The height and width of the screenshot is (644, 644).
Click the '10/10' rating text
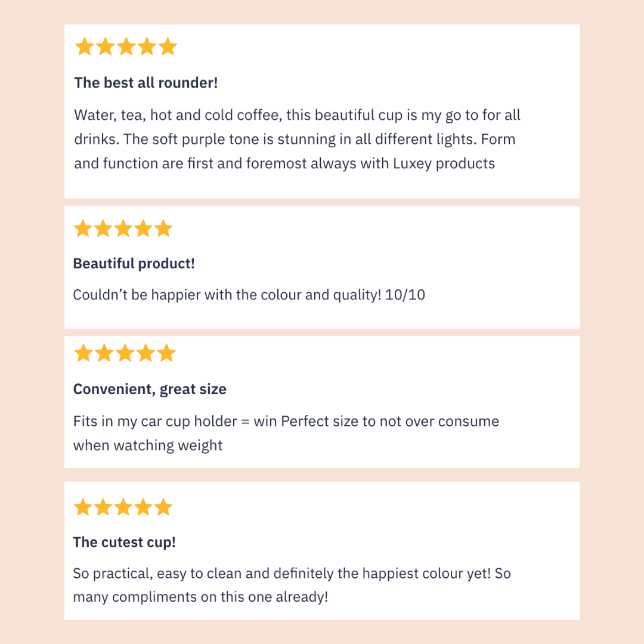(405, 295)
